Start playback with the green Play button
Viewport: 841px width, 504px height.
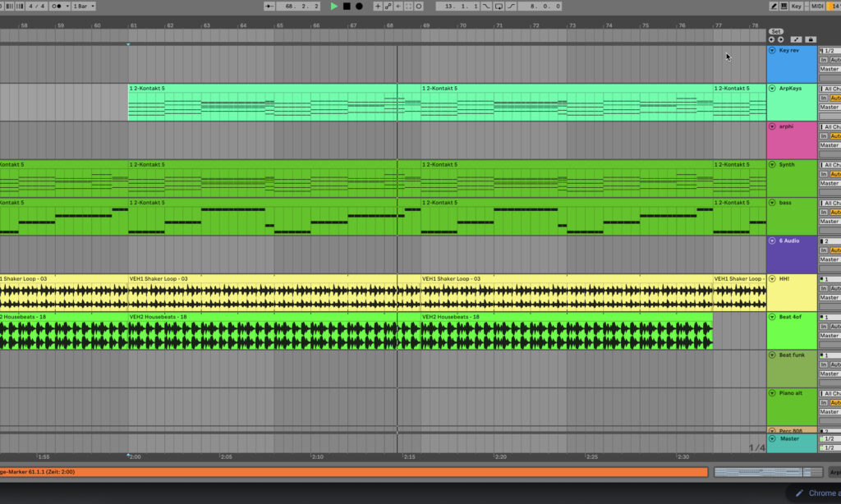pos(334,7)
